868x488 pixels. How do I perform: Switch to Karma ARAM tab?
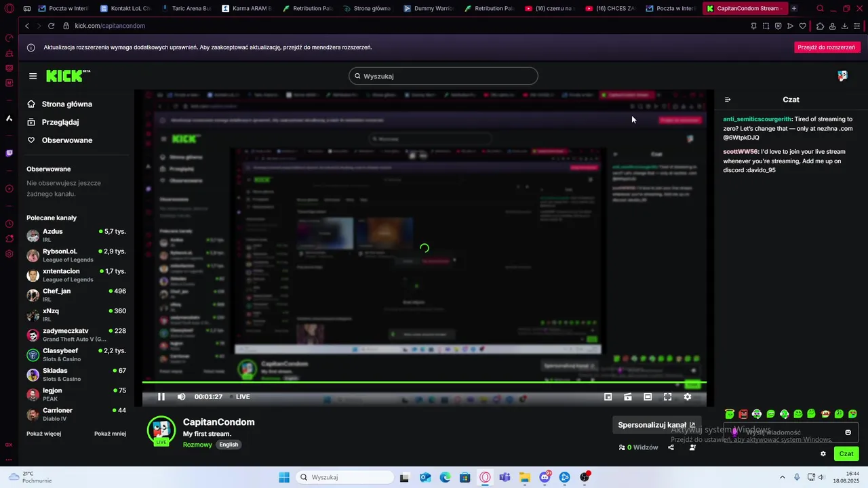(247, 9)
